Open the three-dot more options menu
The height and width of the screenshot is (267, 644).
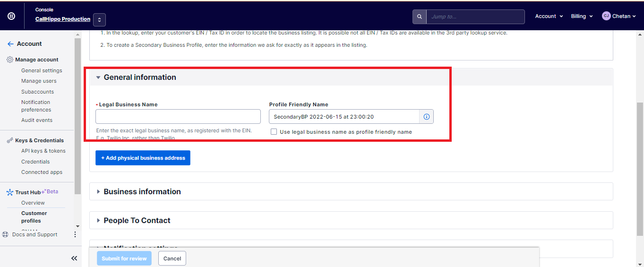click(75, 234)
